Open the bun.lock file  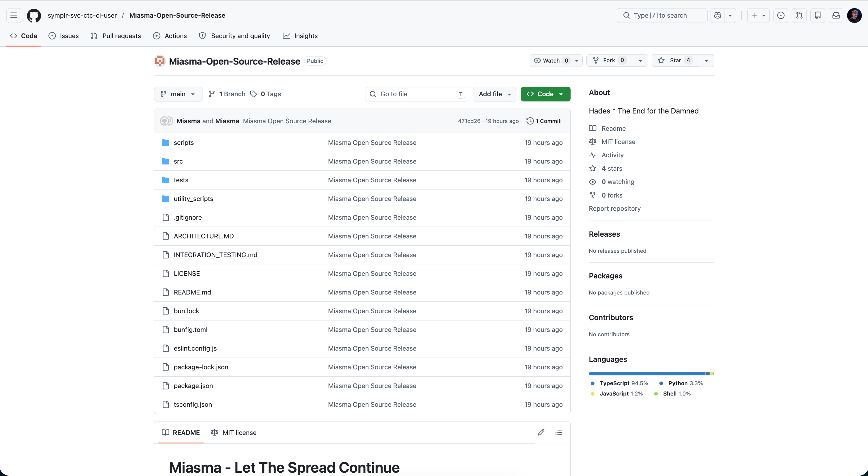click(186, 311)
